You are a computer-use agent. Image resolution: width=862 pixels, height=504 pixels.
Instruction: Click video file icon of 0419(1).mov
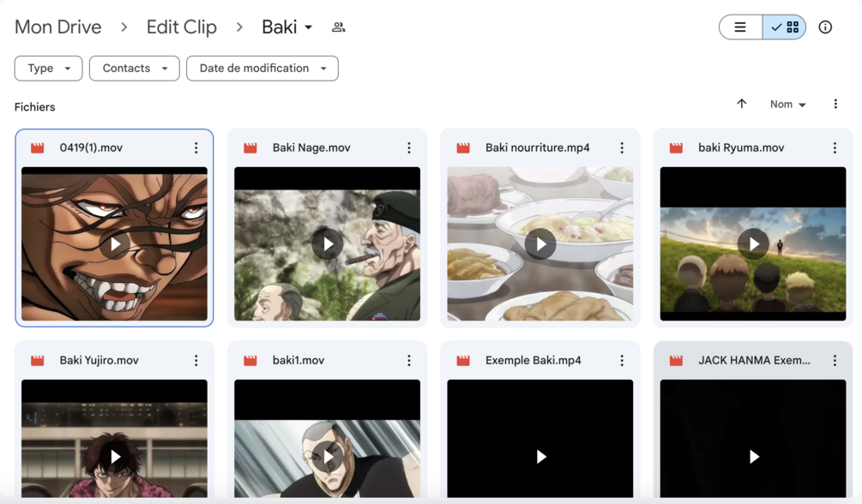[38, 147]
